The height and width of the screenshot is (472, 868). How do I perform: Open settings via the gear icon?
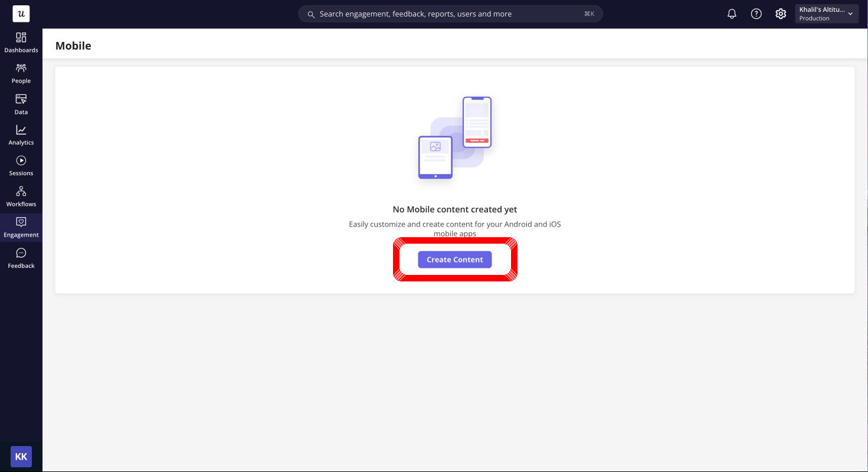coord(781,14)
